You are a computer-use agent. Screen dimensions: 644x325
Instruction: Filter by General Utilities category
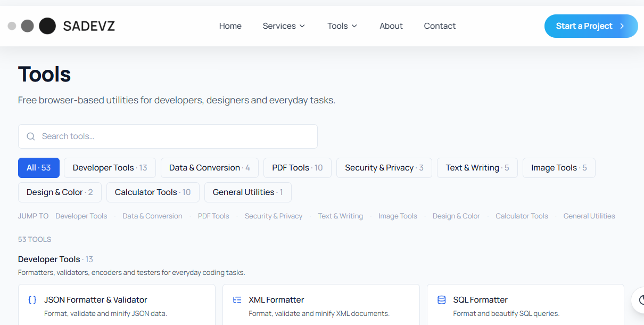pos(248,192)
